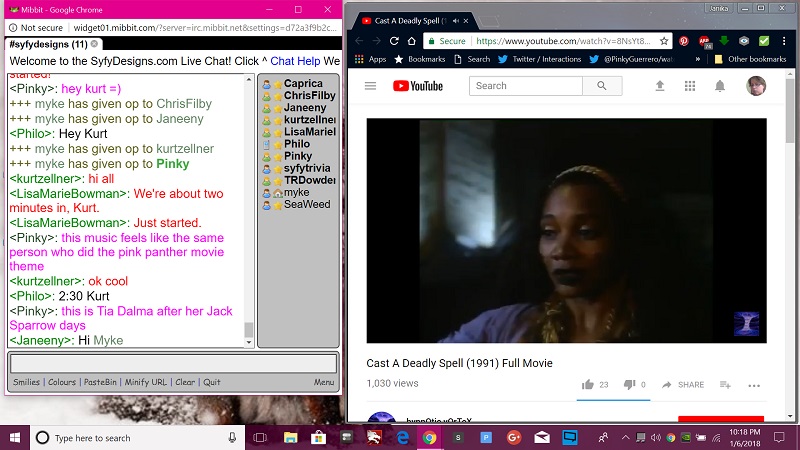800x450 pixels.
Task: Click the YouTube address bar URL
Action: pyautogui.click(x=563, y=41)
